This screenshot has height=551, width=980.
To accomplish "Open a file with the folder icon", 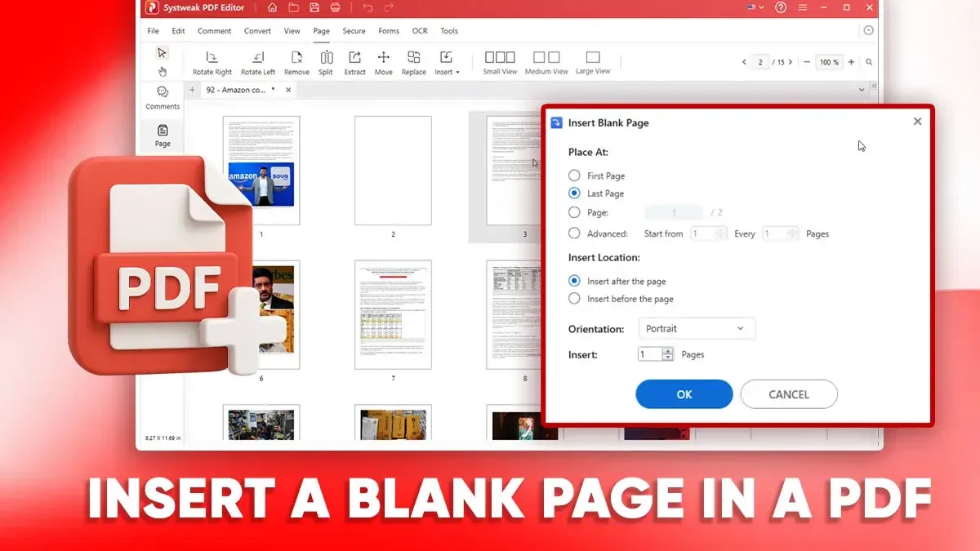I will (293, 7).
